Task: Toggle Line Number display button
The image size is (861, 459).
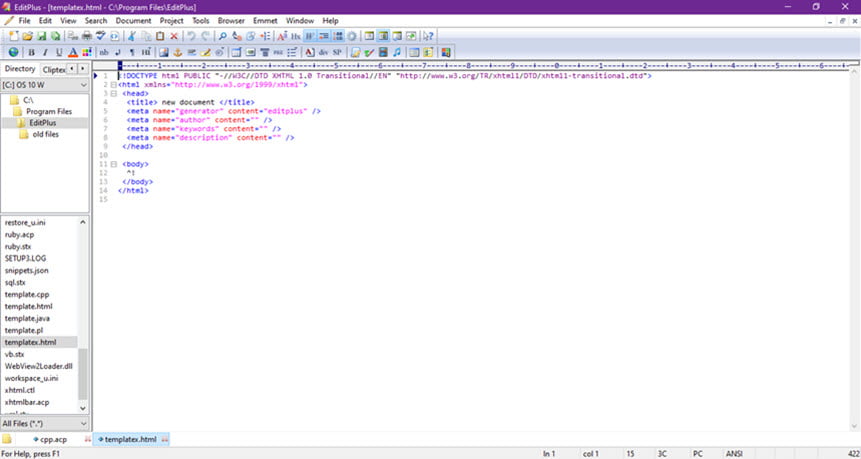Action: point(338,36)
